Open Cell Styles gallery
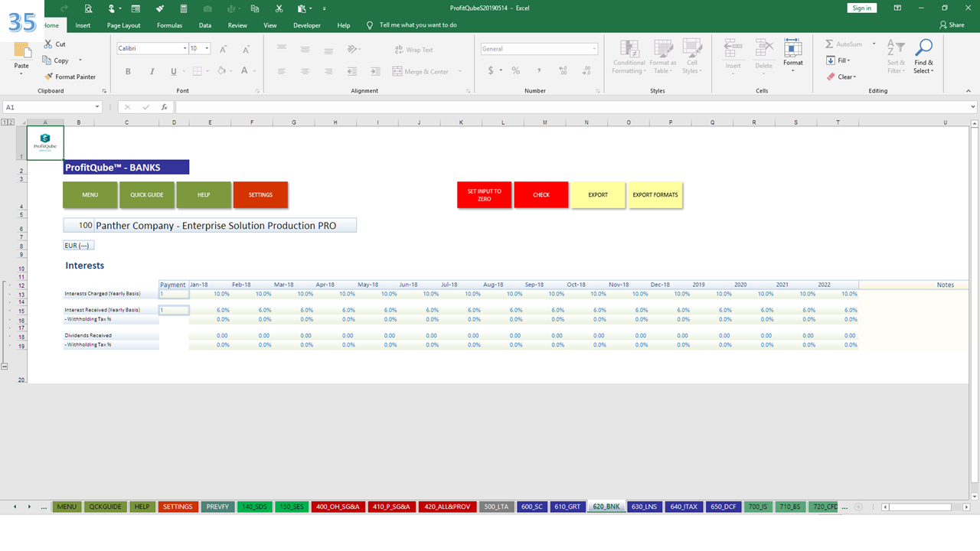The height and width of the screenshot is (551, 980). (691, 57)
